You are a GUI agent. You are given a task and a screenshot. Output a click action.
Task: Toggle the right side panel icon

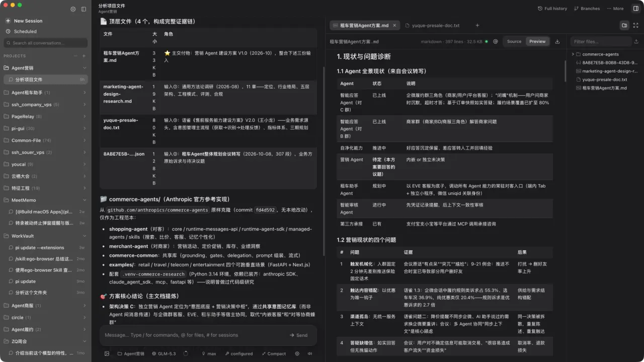pyautogui.click(x=635, y=9)
